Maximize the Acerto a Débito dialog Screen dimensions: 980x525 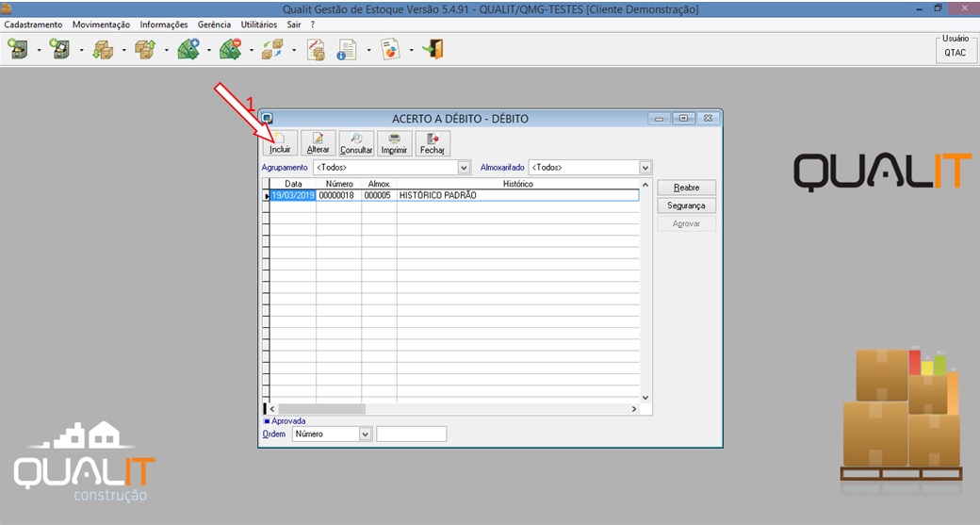click(x=684, y=118)
